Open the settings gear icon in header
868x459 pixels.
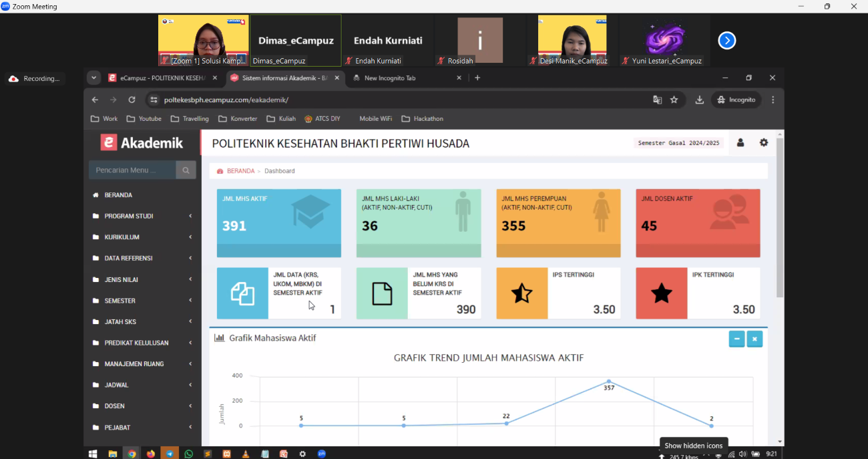pos(764,143)
